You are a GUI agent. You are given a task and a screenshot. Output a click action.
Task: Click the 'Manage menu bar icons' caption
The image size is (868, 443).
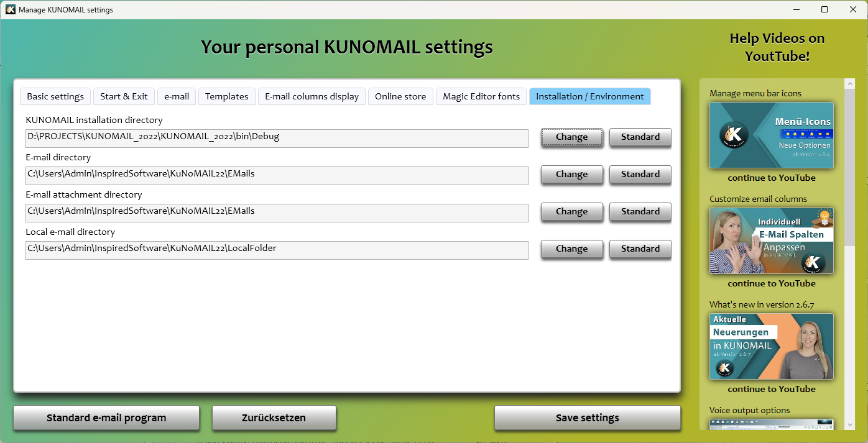pyautogui.click(x=755, y=94)
